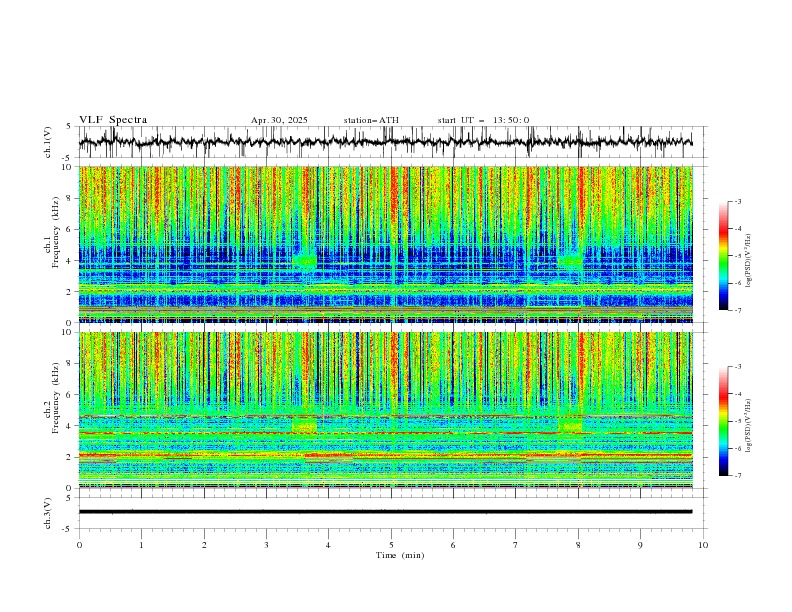792x612 pixels.
Task: Select the ch.2 colorbar "log(PSD)(V²/Hz)" label
Action: [748, 426]
